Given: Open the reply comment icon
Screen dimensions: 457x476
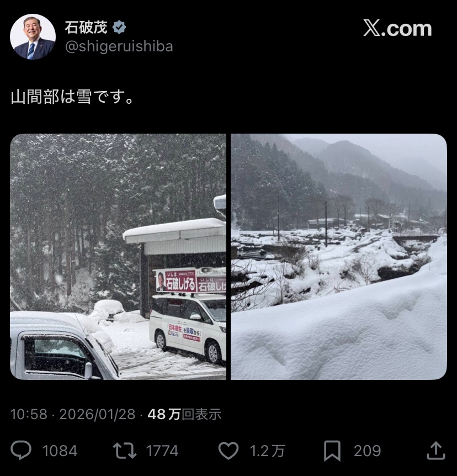Looking at the screenshot, I should (x=21, y=450).
